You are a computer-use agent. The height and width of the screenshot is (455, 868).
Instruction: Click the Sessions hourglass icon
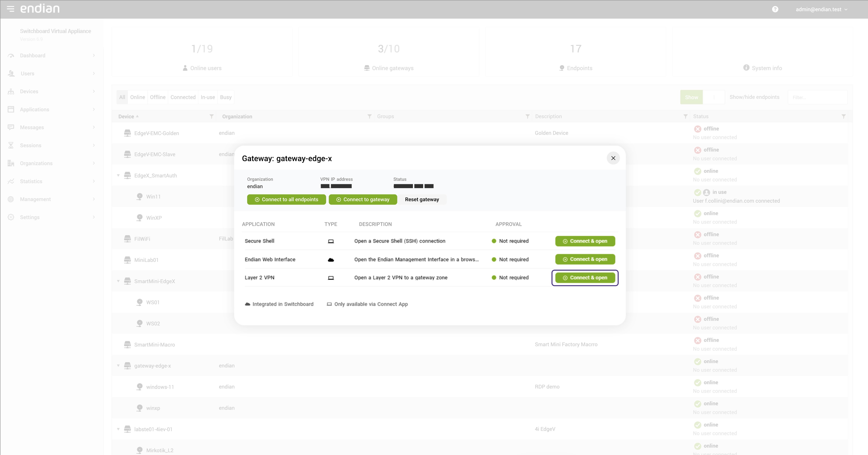[x=11, y=145]
